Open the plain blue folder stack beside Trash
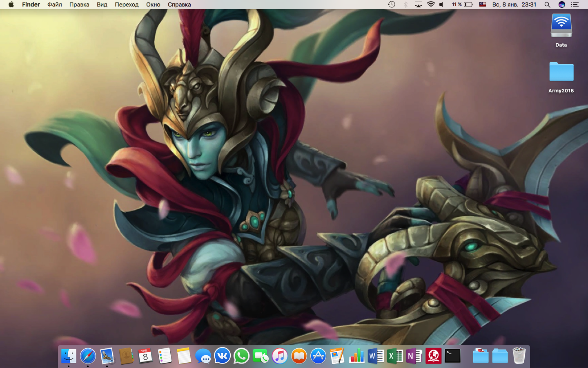Viewport: 588px width, 368px height. click(500, 356)
